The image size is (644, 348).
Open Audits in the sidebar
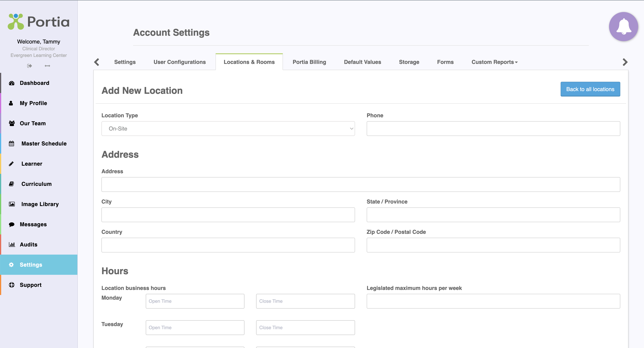[29, 244]
